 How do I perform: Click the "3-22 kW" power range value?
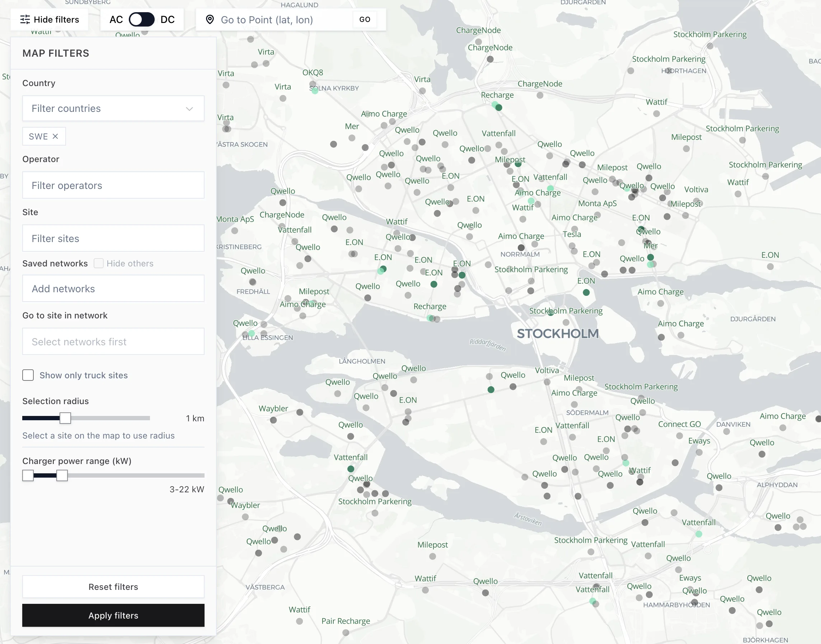coord(187,489)
